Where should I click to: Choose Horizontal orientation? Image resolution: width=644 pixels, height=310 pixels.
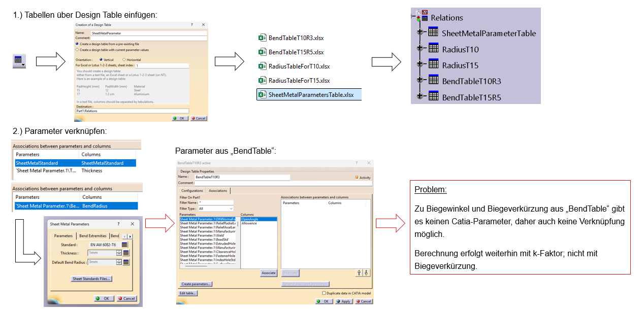[x=124, y=59]
